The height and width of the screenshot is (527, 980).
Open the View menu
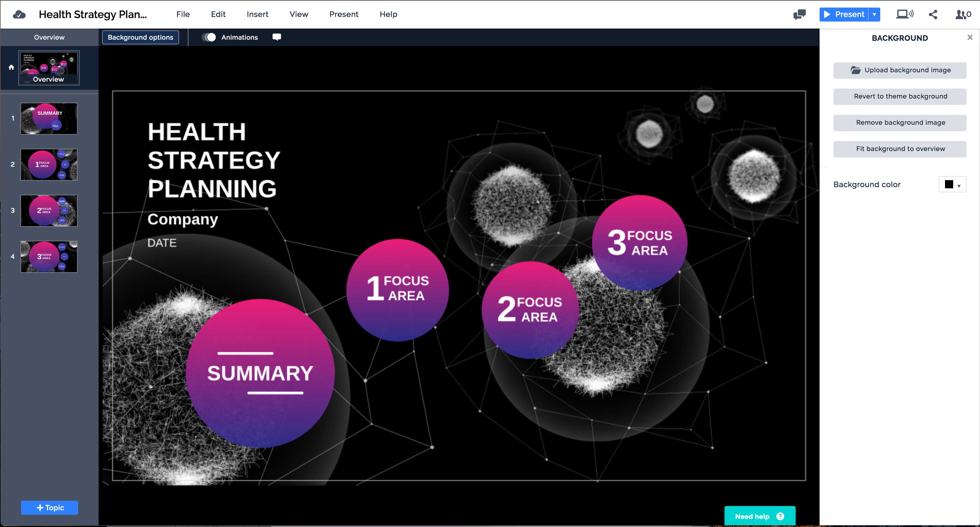299,15
